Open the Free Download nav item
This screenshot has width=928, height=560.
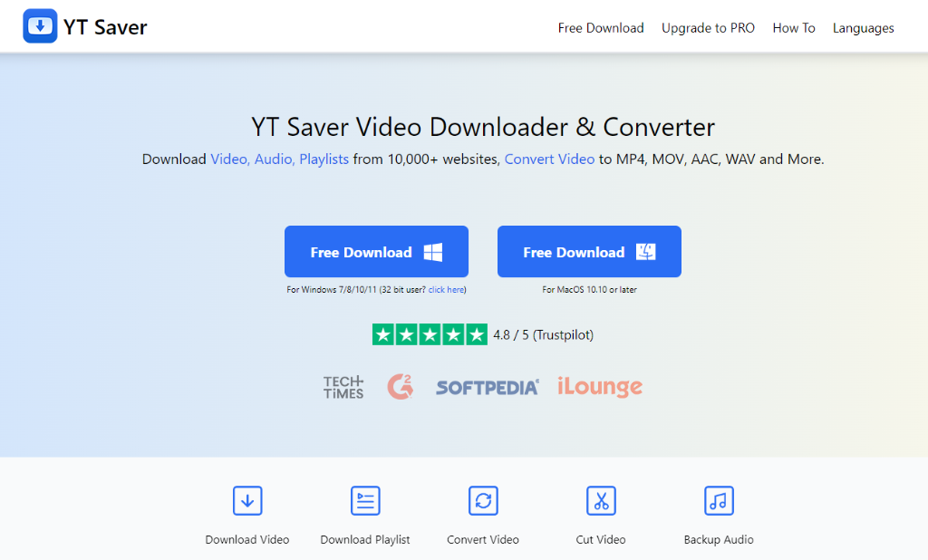point(601,28)
